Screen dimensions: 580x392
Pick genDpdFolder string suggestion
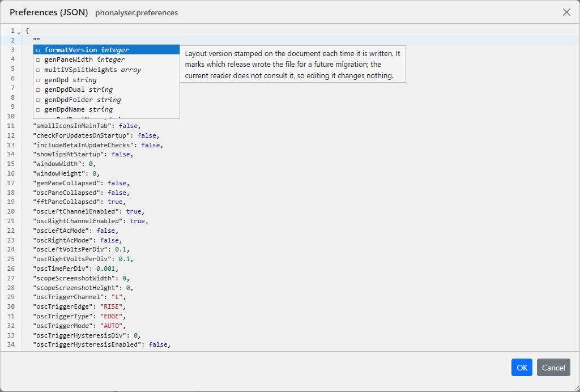tap(106, 100)
